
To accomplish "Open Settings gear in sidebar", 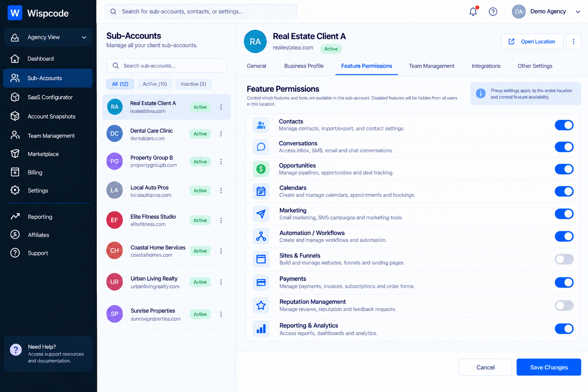I will pyautogui.click(x=15, y=190).
